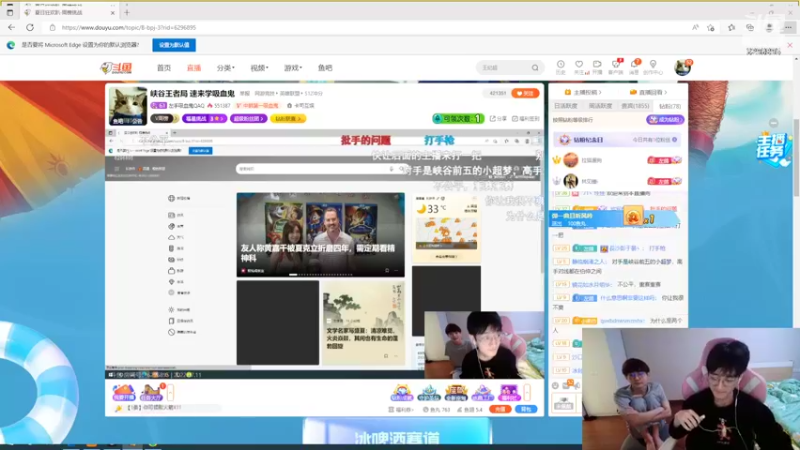
Task: Open the 直播回看 link
Action: coord(648,92)
